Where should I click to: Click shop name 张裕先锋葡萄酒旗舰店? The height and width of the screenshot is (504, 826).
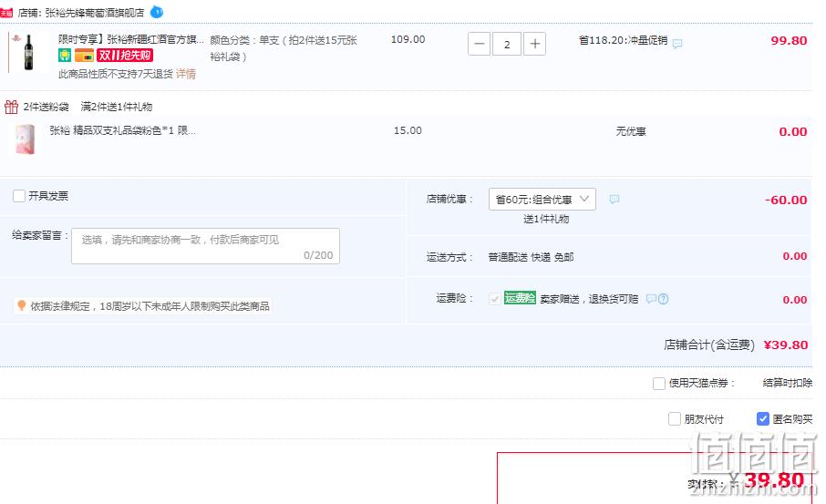click(x=95, y=13)
